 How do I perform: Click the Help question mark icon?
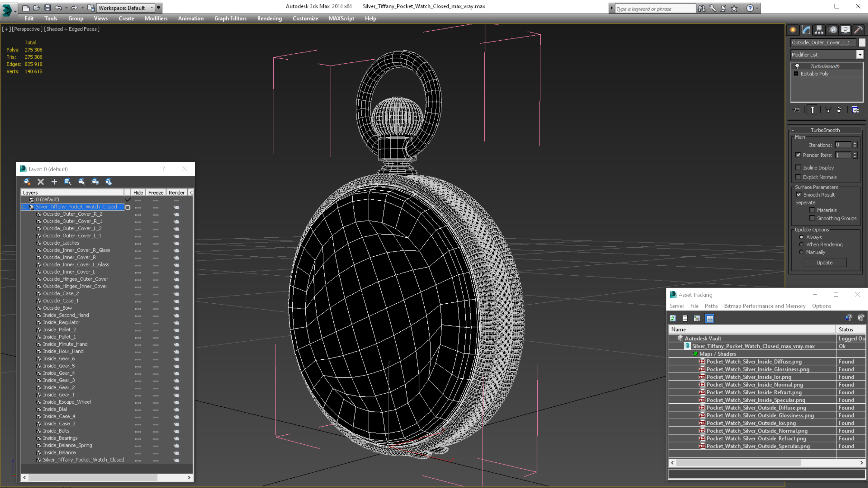tap(750, 8)
